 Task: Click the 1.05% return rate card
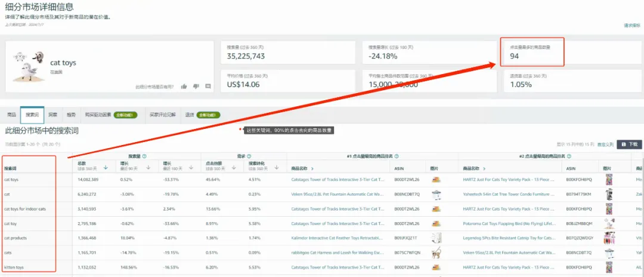point(572,81)
